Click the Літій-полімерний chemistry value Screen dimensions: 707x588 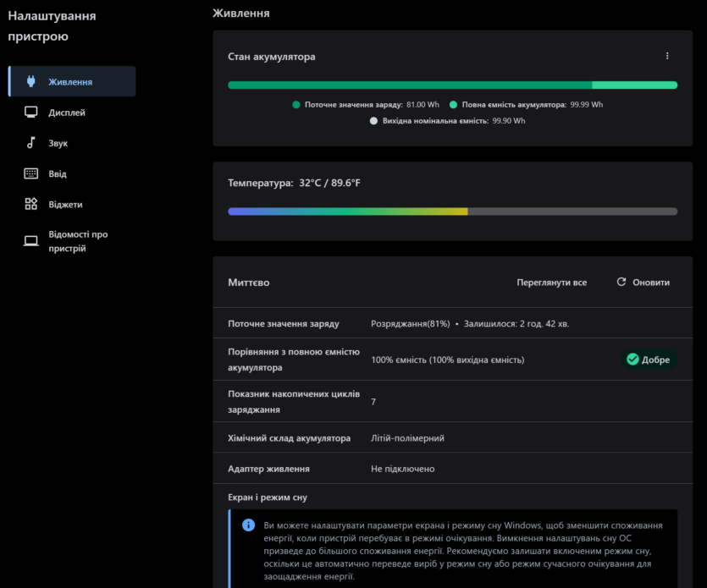(x=407, y=438)
